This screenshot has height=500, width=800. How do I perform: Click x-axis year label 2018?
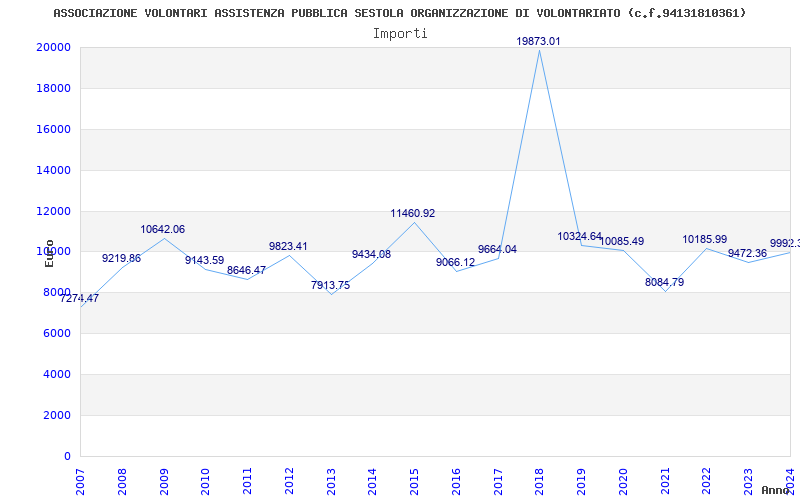[540, 482]
